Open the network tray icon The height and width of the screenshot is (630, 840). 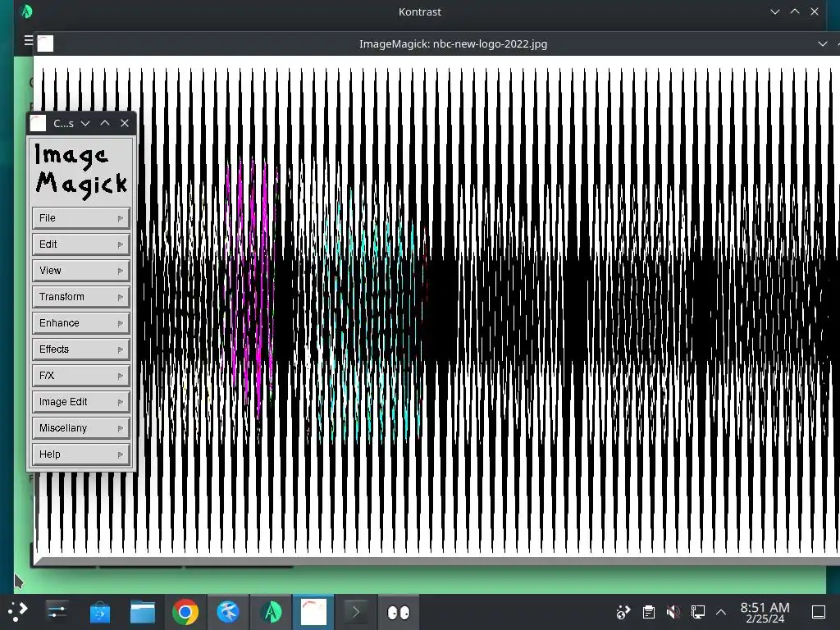[x=698, y=612]
